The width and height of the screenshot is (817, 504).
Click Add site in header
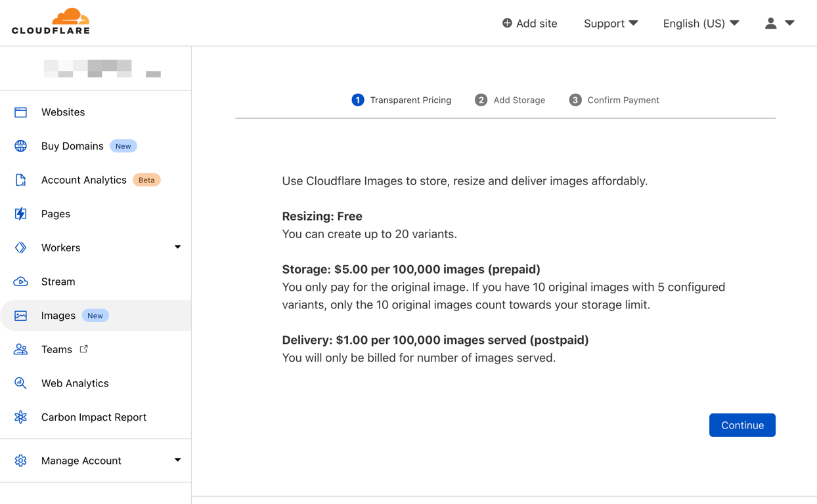(529, 24)
